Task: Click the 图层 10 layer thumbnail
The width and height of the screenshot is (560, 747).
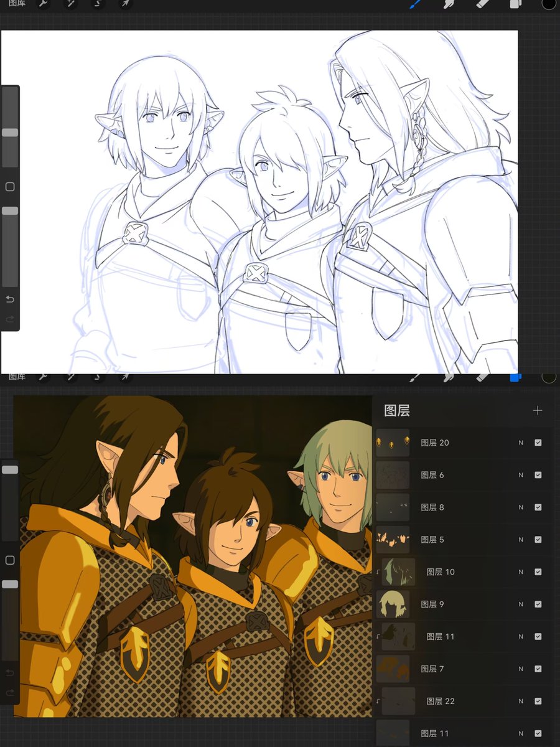Action: coord(398,571)
